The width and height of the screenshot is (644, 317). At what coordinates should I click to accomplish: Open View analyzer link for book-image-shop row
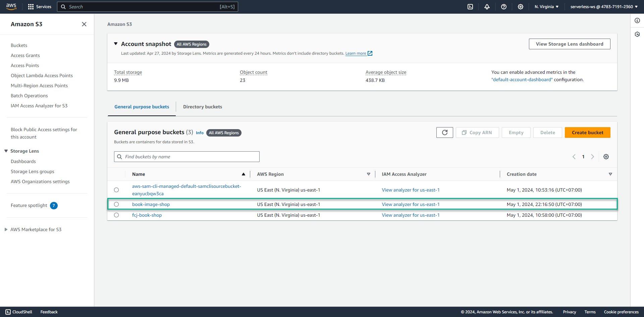[x=411, y=204]
